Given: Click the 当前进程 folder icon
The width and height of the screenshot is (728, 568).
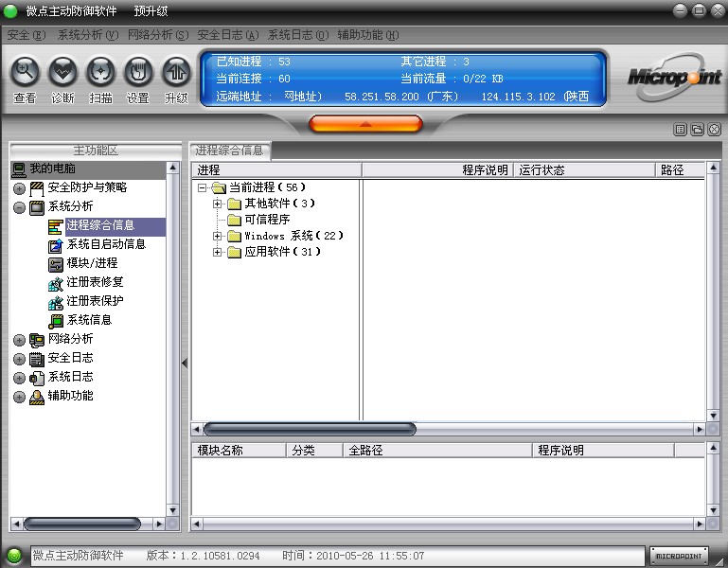Looking at the screenshot, I should 219,187.
